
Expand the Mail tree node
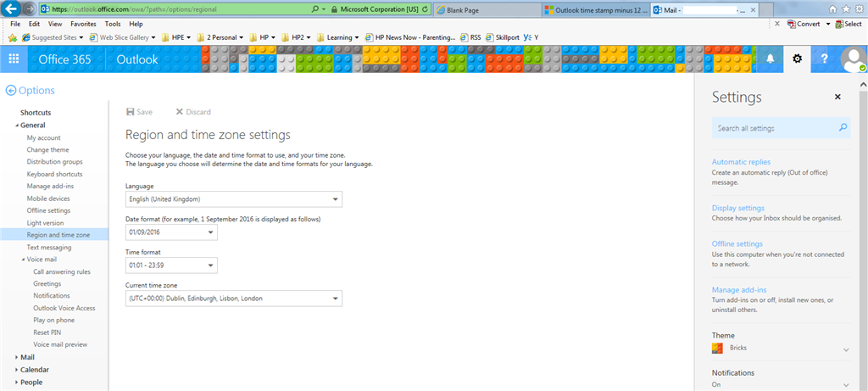point(17,357)
